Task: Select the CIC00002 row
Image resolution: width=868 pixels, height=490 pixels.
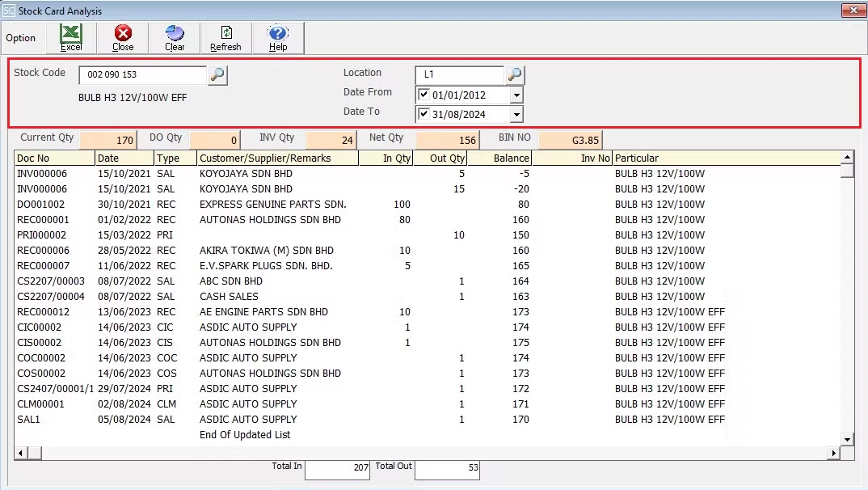Action: pos(428,327)
